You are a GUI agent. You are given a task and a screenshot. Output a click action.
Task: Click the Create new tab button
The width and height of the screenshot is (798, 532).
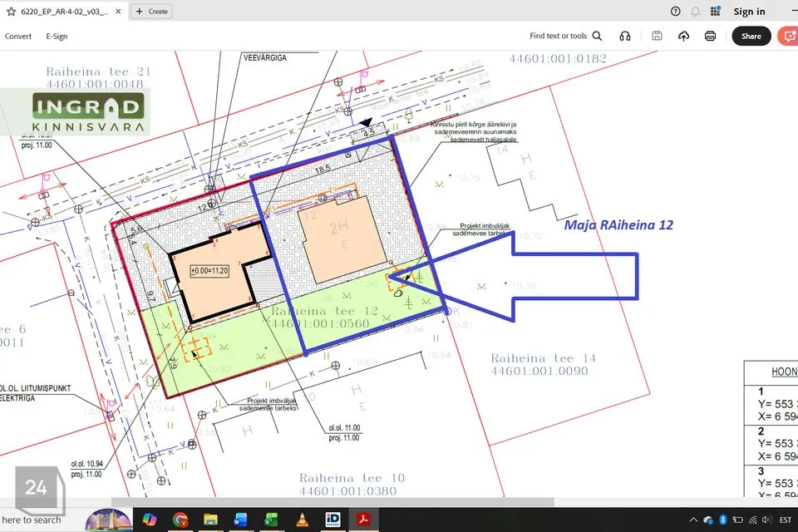150,12
